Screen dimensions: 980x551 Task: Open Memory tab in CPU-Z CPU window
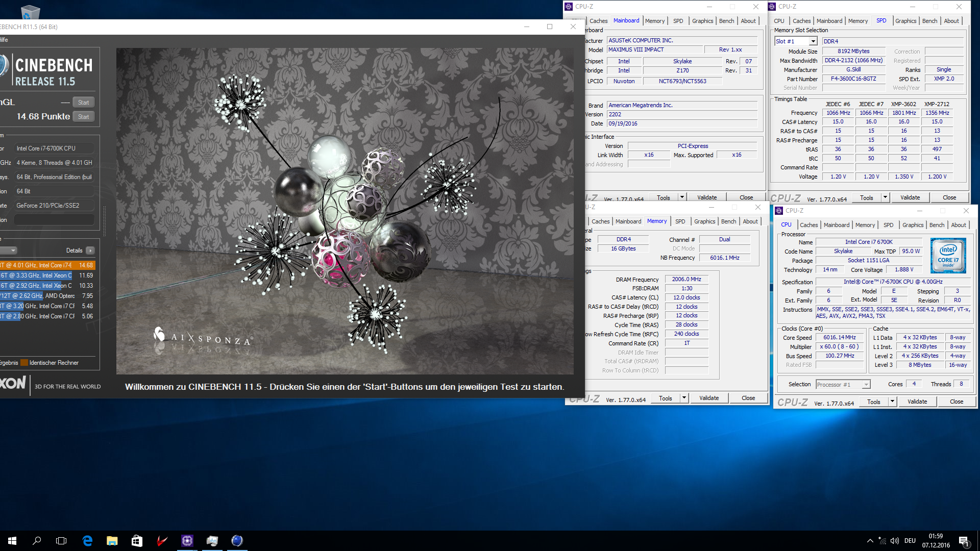[865, 225]
